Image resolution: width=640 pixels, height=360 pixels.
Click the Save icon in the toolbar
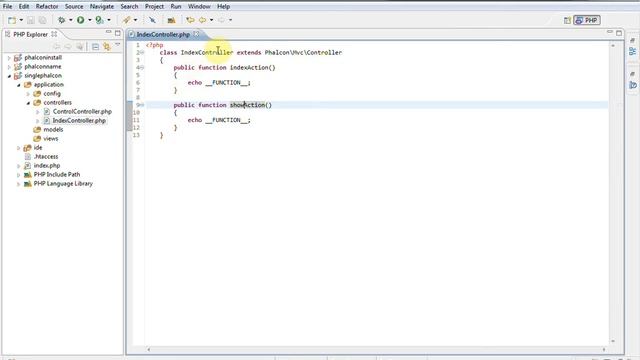coord(31,20)
